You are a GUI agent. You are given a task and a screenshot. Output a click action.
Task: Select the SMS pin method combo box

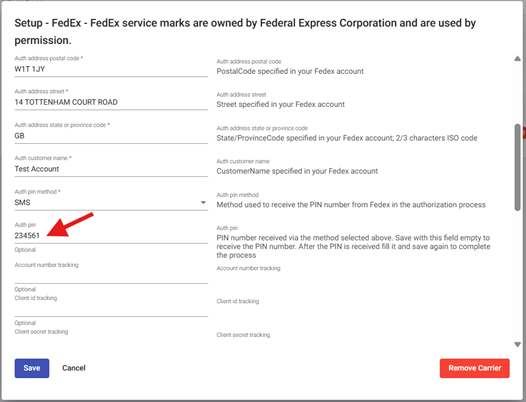(x=111, y=202)
